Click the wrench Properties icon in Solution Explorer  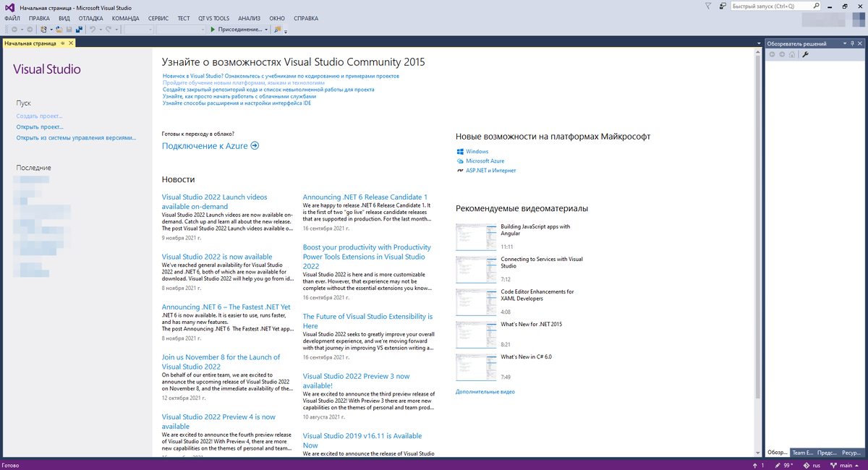805,54
